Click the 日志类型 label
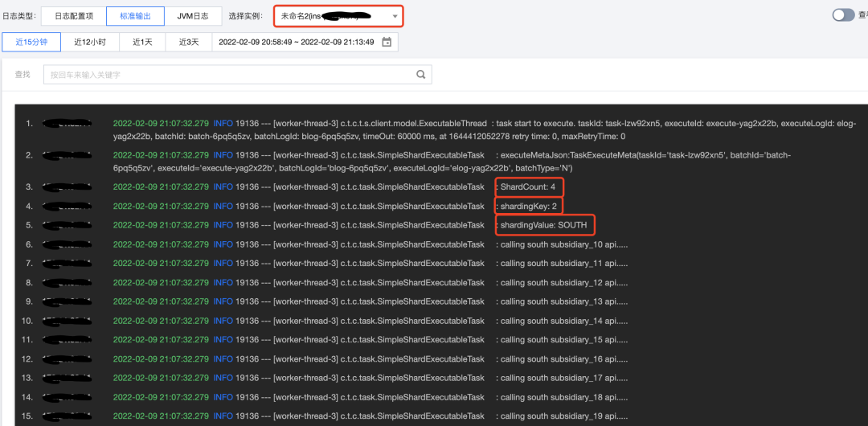 (18, 16)
